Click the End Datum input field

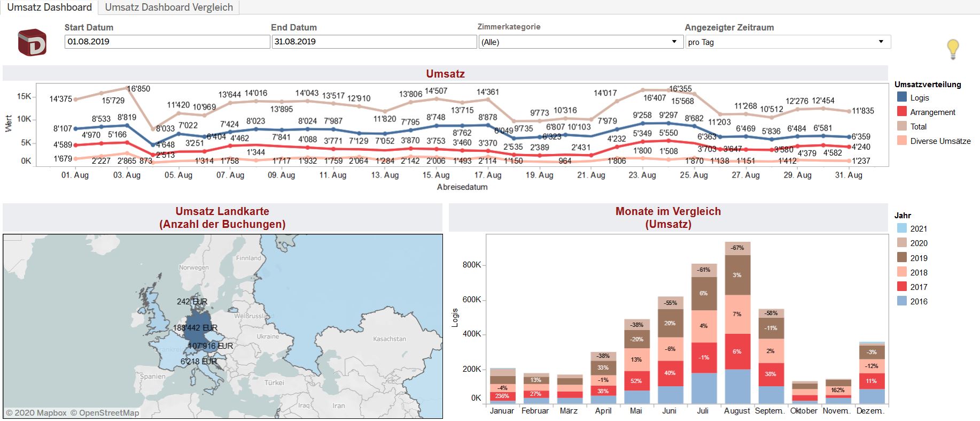[x=374, y=42]
